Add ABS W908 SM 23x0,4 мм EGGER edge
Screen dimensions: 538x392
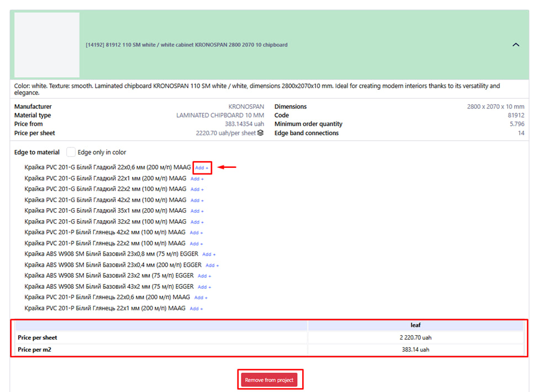[212, 266]
